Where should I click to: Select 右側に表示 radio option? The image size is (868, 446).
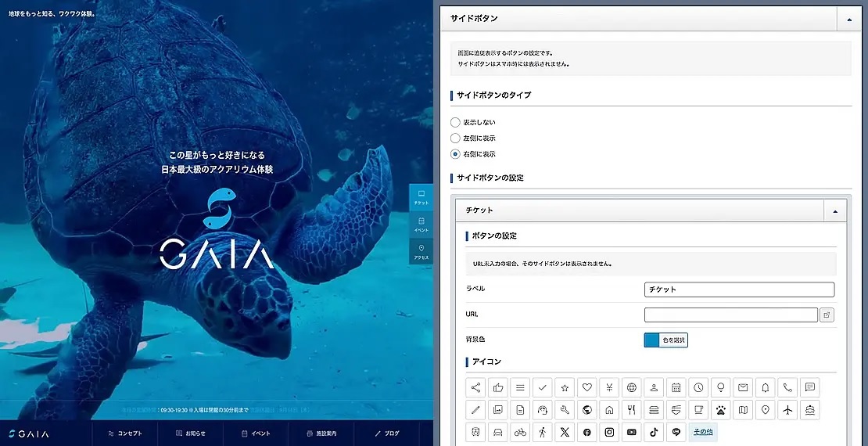(456, 154)
